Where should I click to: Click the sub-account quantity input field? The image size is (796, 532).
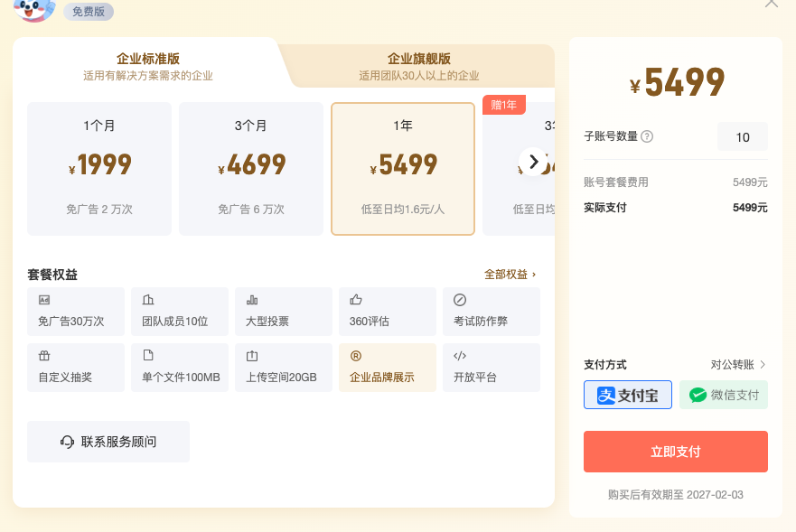pyautogui.click(x=743, y=137)
